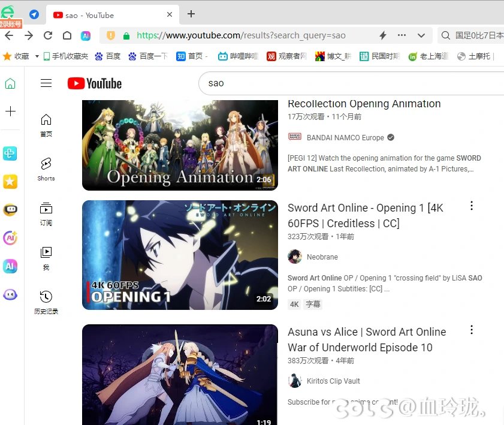This screenshot has height=425, width=504.
Task: Open the 民国时期 bookmark
Action: point(379,56)
